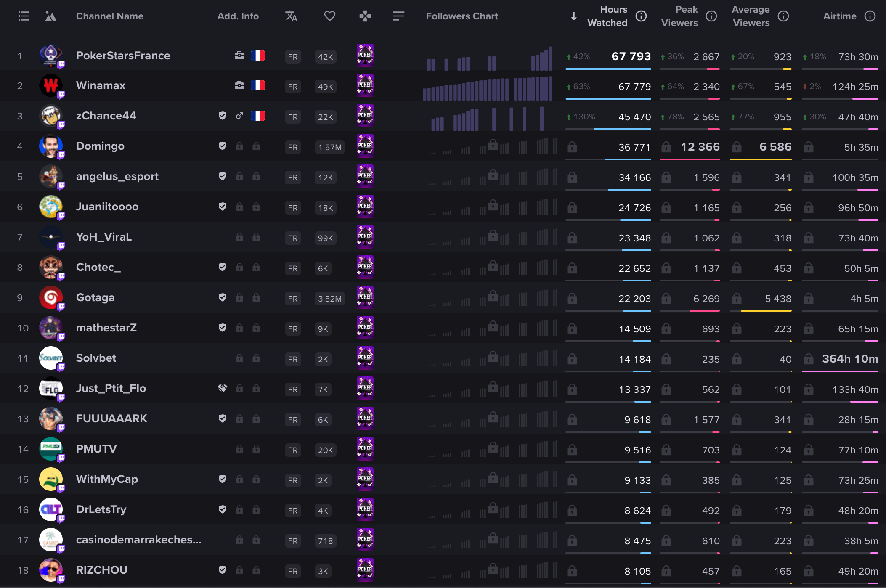Open Peak Viewers info icon
Screen dimensions: 886x588
click(x=711, y=16)
